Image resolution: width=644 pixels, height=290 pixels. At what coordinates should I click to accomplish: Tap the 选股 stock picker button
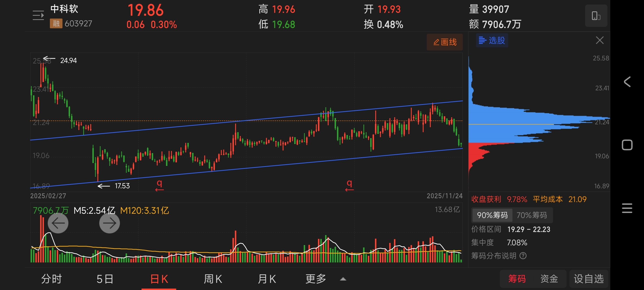click(x=492, y=40)
